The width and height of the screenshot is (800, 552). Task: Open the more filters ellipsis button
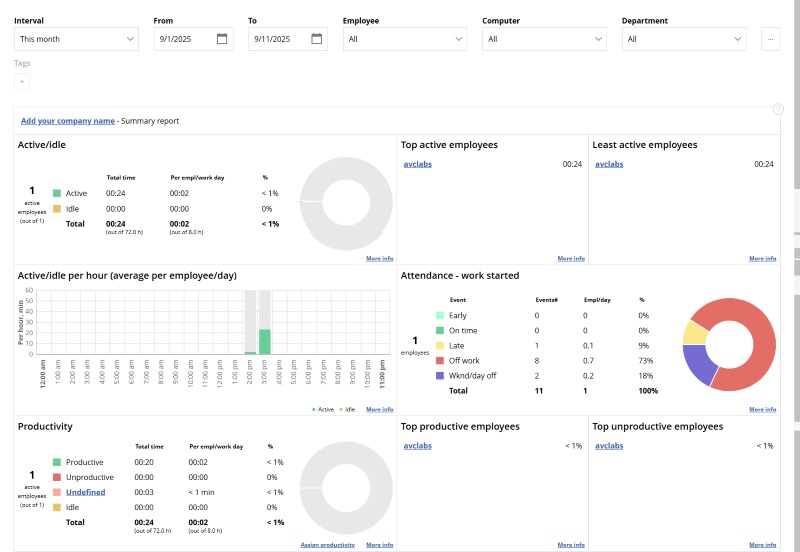point(770,39)
